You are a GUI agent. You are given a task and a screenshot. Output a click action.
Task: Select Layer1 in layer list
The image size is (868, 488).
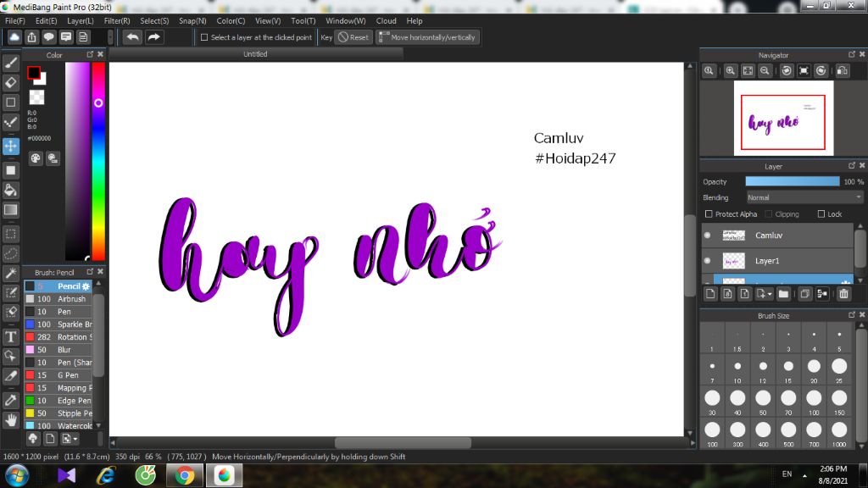click(x=778, y=261)
